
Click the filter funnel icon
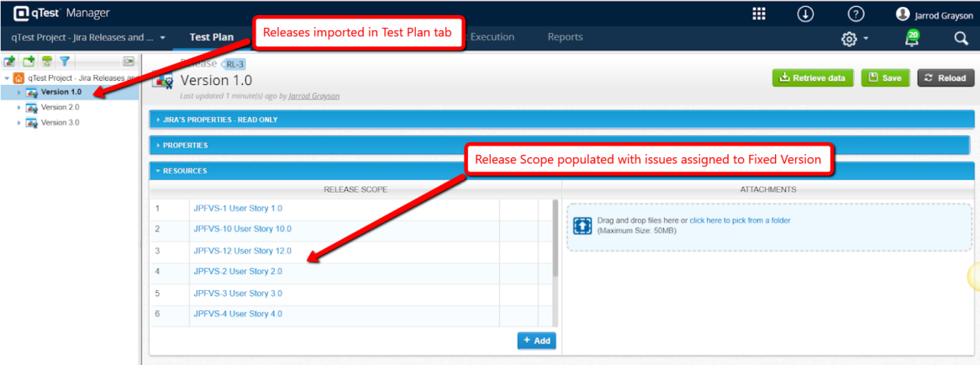[x=64, y=61]
